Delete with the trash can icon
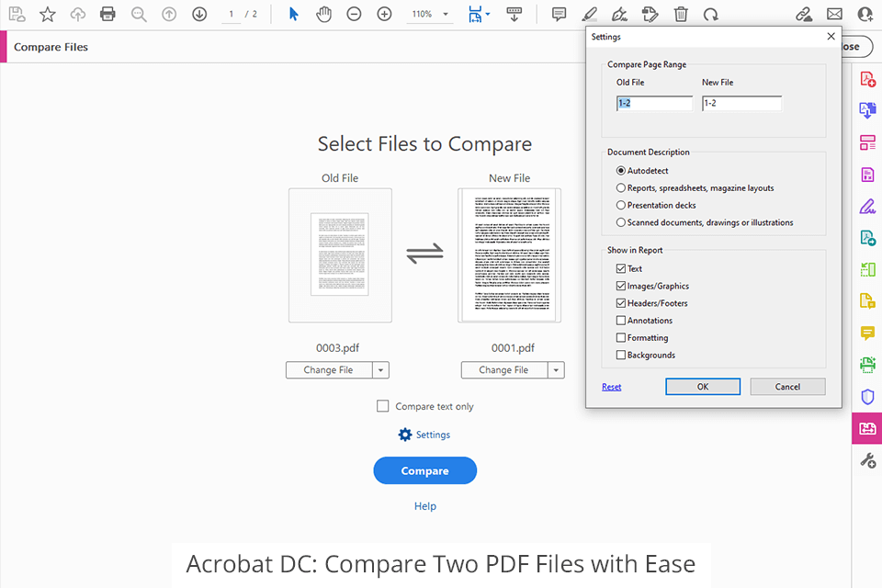Screen dimensions: 882x588 pyautogui.click(x=681, y=14)
